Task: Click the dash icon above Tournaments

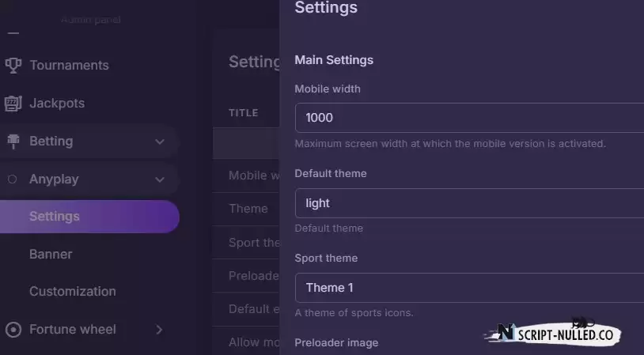Action: pos(13,34)
